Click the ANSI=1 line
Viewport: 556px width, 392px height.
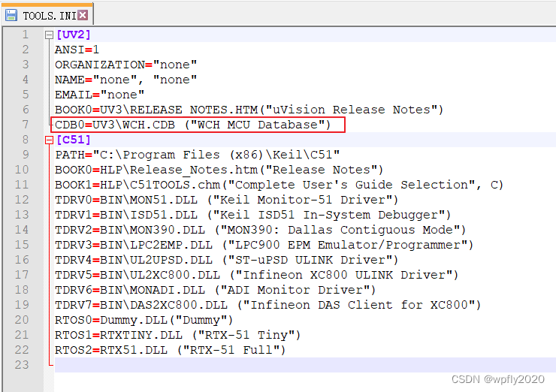77,50
